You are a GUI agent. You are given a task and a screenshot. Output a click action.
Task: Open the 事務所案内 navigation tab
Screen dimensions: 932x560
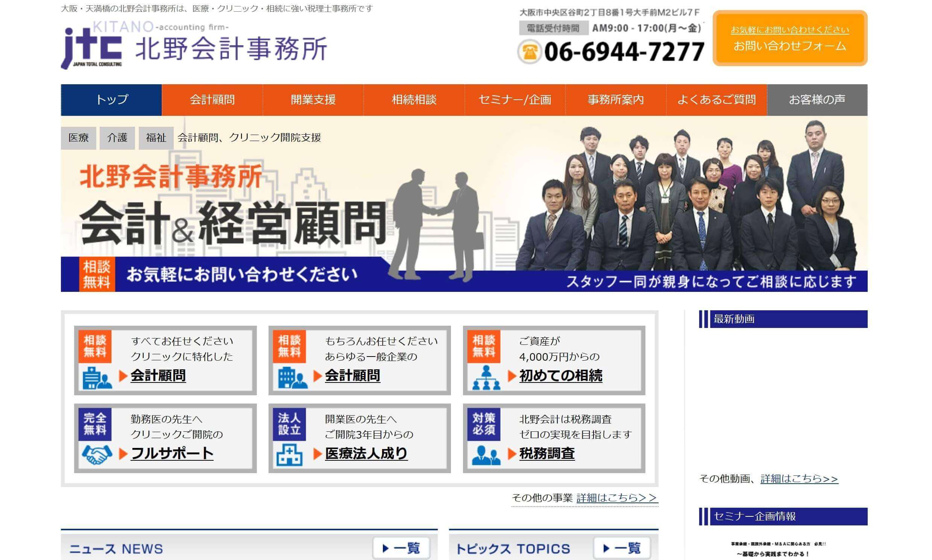pyautogui.click(x=616, y=100)
